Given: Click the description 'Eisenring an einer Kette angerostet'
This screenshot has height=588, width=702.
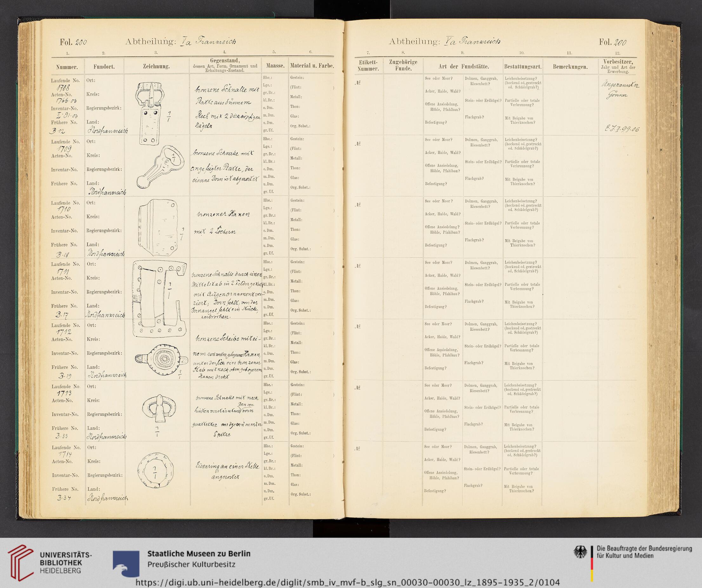Looking at the screenshot, I should pos(228,472).
